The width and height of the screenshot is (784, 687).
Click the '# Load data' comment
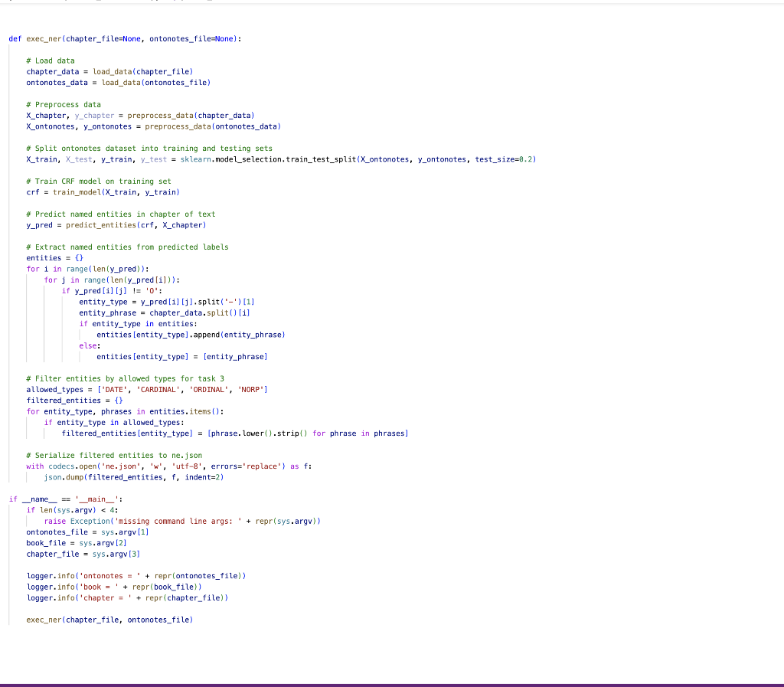pyautogui.click(x=51, y=60)
